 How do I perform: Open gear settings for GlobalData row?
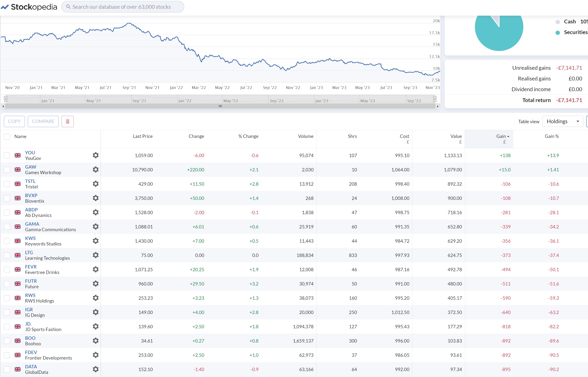click(x=96, y=369)
